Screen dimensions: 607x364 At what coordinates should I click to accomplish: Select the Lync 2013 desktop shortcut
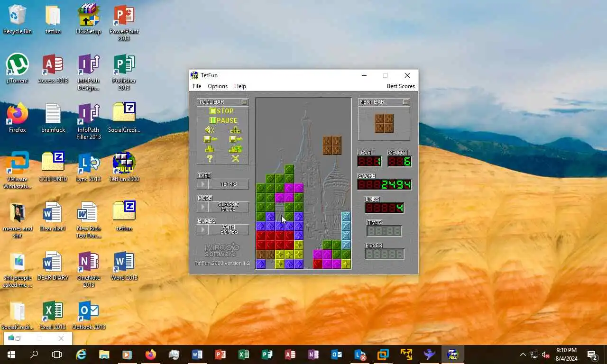[x=89, y=168]
